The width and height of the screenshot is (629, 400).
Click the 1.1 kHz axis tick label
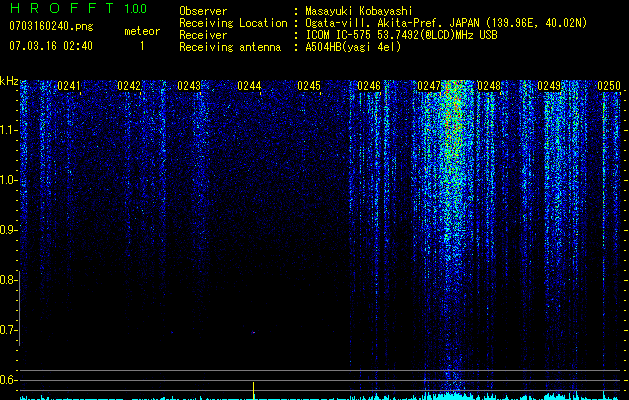(9, 130)
